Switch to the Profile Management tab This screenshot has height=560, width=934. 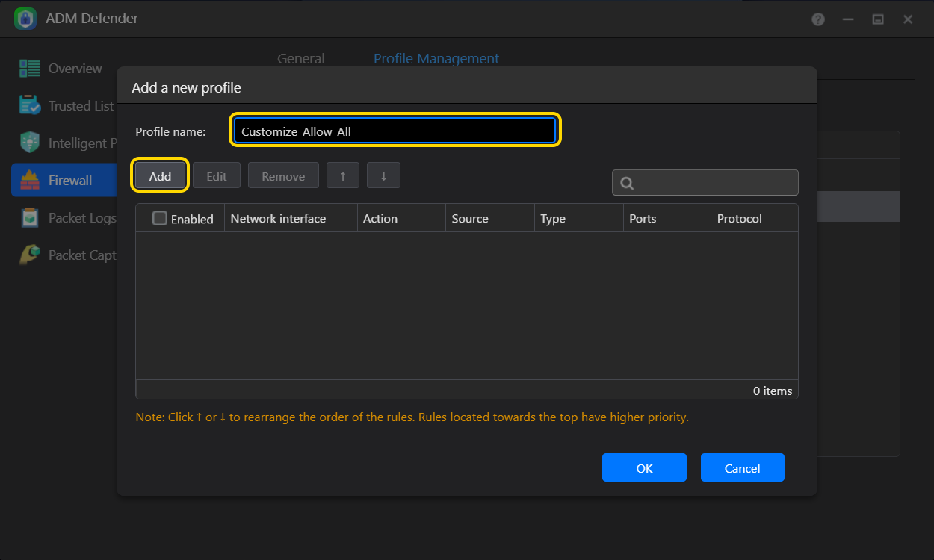pyautogui.click(x=436, y=58)
